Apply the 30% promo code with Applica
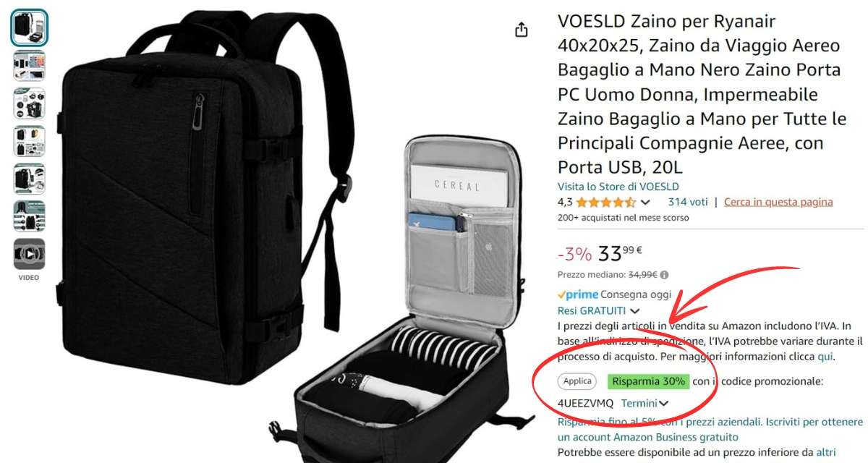This screenshot has width=868, height=463. (x=577, y=381)
